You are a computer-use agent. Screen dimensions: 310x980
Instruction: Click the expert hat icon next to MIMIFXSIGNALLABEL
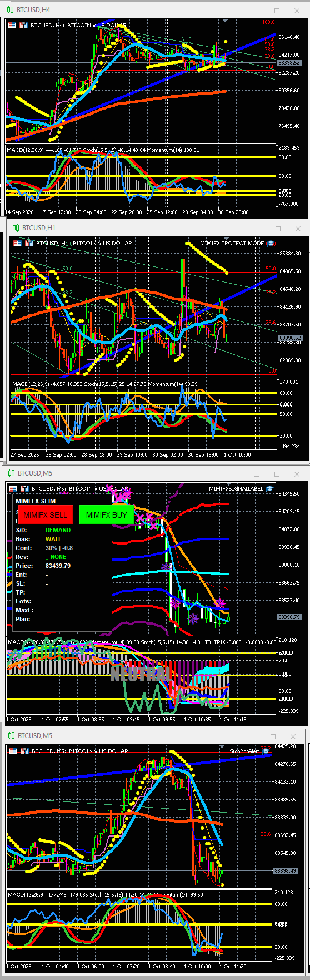pyautogui.click(x=269, y=488)
